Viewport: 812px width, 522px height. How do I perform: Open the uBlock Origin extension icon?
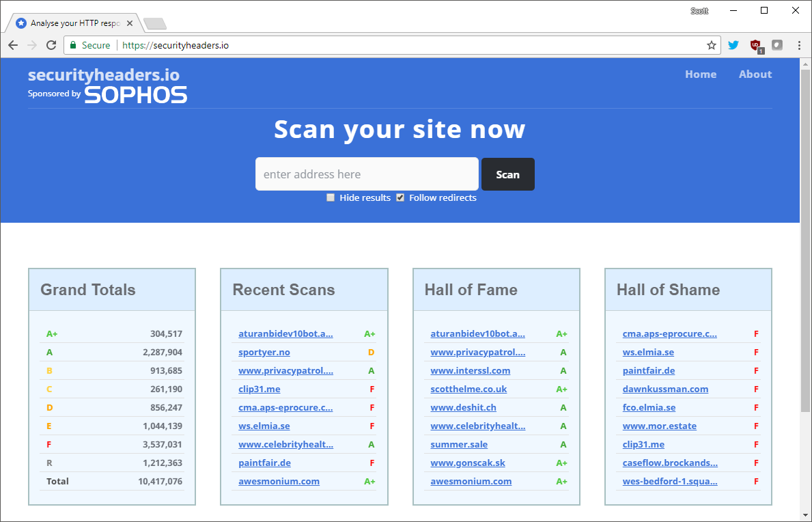755,44
